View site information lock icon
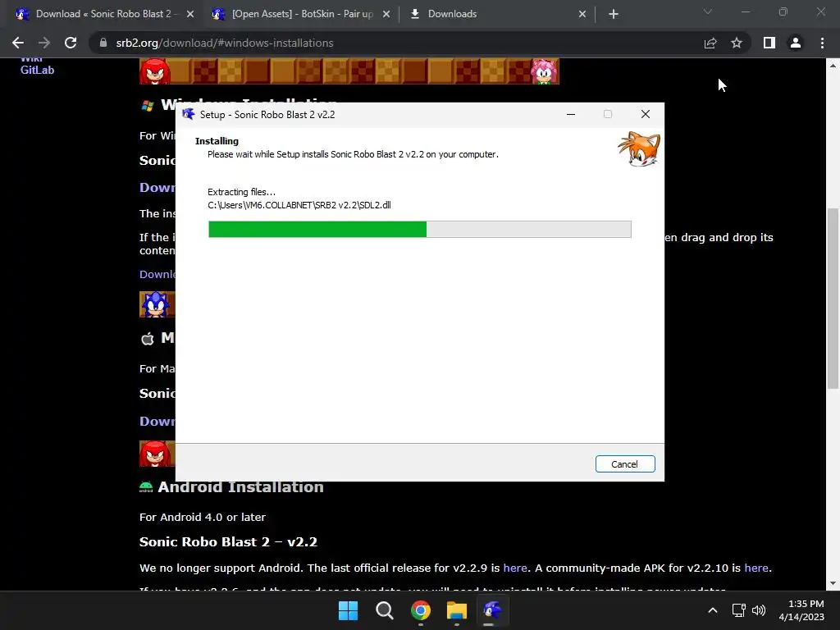Screen dimensions: 840x630 point(103,43)
